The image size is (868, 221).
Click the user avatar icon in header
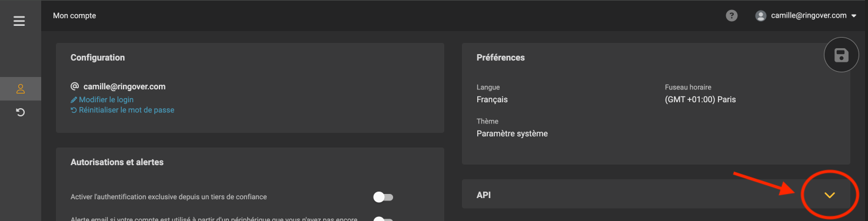pyautogui.click(x=761, y=16)
